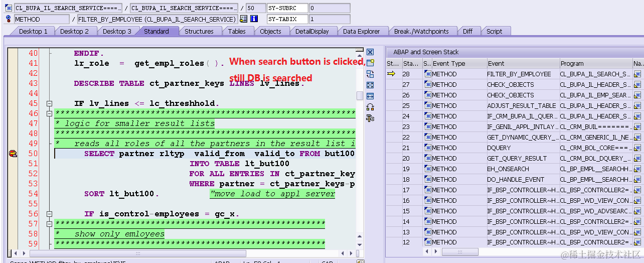This screenshot has width=644, height=263.
Task: Open the Tables tab
Action: [x=237, y=31]
